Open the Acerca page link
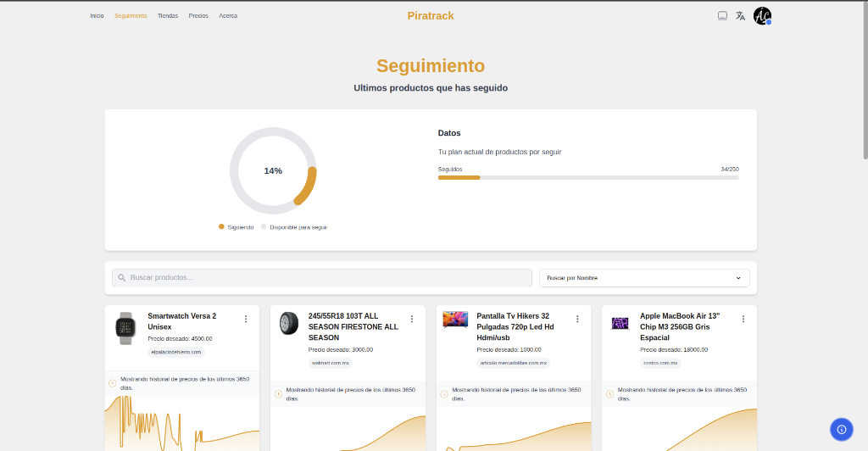Viewport: 868px width, 451px height. point(228,16)
